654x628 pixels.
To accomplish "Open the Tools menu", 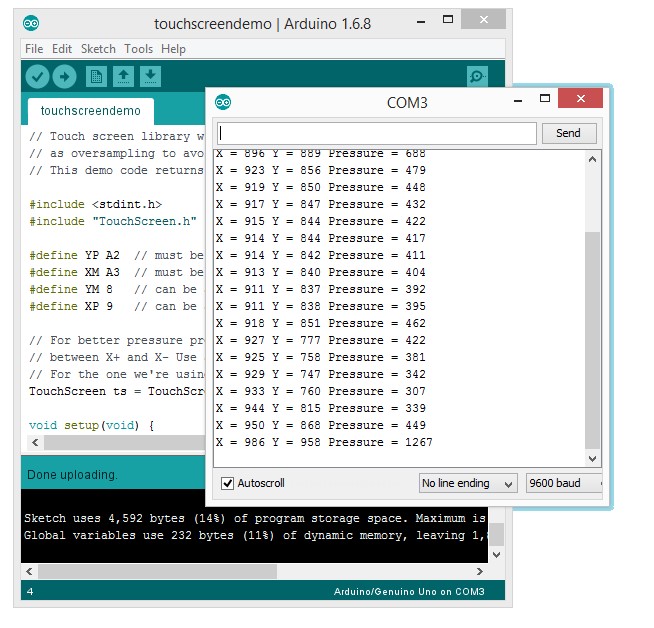I will point(138,49).
